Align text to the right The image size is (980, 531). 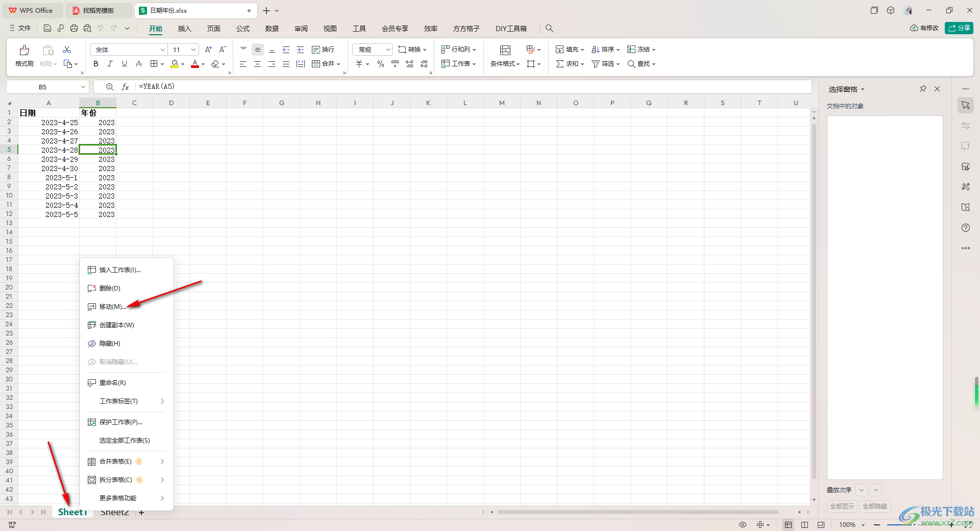point(272,64)
